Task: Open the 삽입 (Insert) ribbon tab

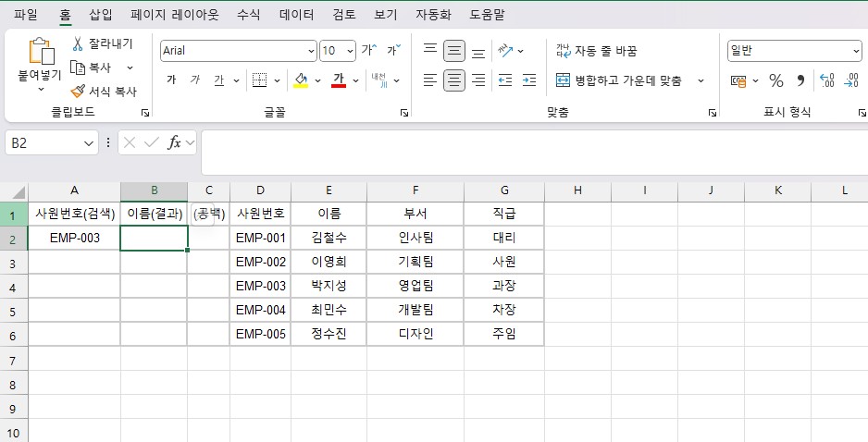Action: [x=100, y=15]
